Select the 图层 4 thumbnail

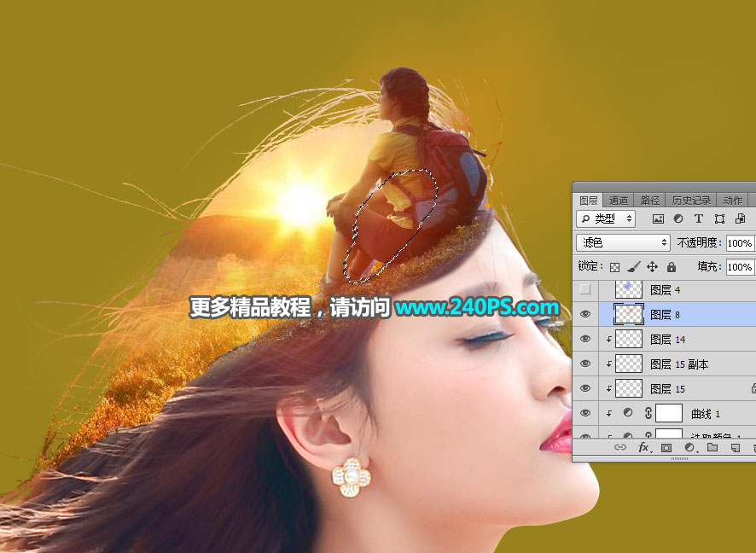pyautogui.click(x=629, y=288)
